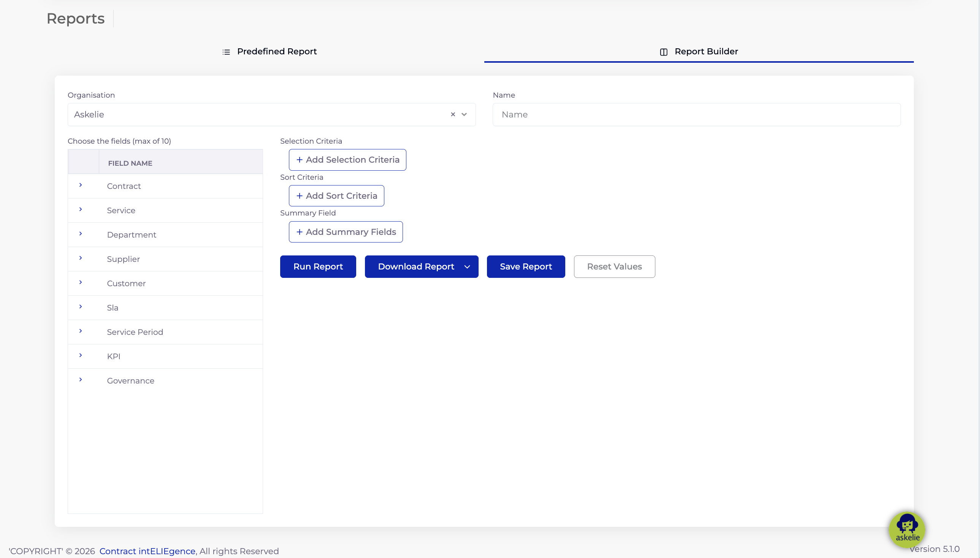Image resolution: width=980 pixels, height=558 pixels.
Task: Select the Customer row label
Action: tap(126, 284)
